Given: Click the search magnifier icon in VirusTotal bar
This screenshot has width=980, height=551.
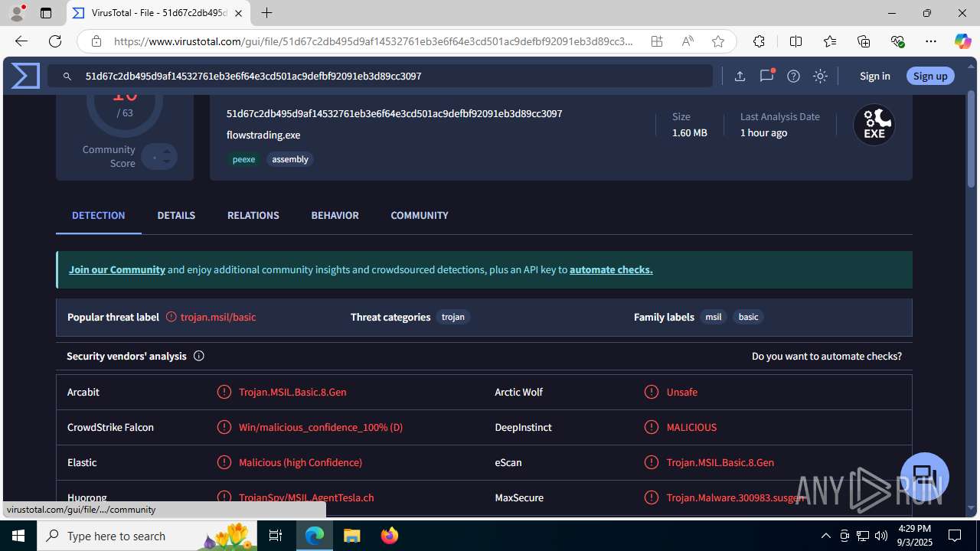Looking at the screenshot, I should tap(67, 77).
